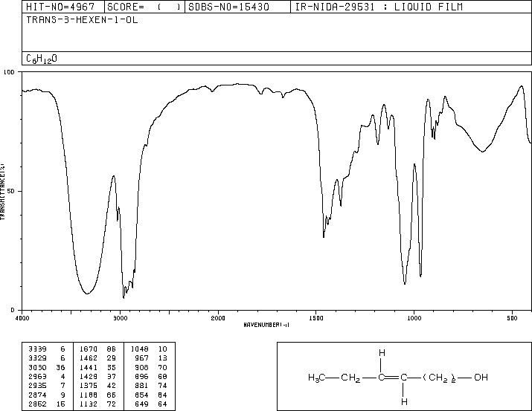The image size is (532, 411).
Task: Select peak wavenumber 3030 in the table
Action: coord(38,367)
